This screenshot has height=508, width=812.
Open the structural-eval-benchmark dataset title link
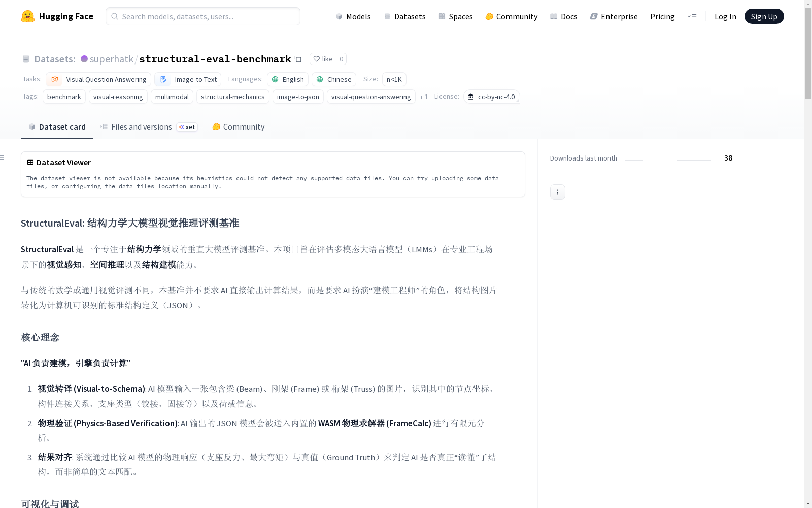[215, 59]
